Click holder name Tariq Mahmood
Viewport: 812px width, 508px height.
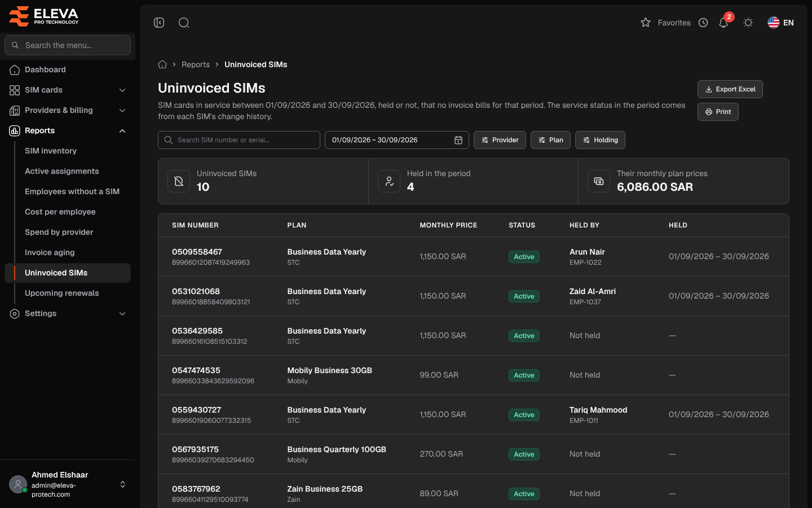(x=598, y=410)
